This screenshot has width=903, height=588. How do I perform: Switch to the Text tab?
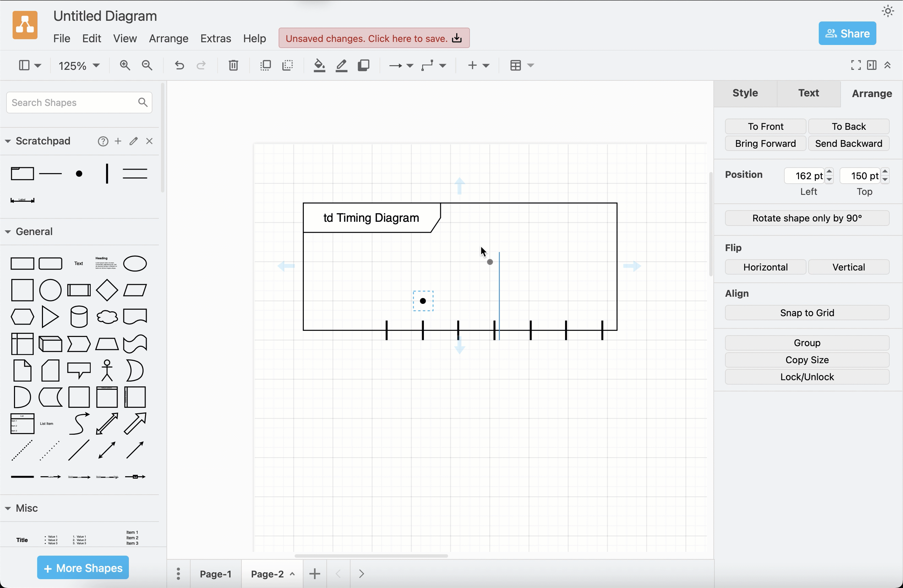point(808,93)
